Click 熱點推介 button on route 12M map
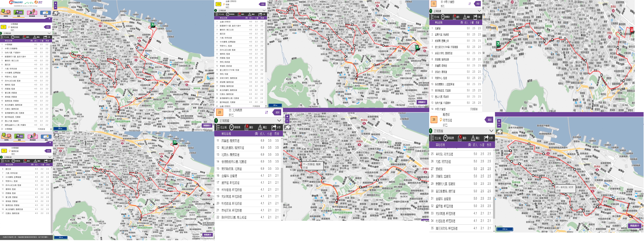 422,102
